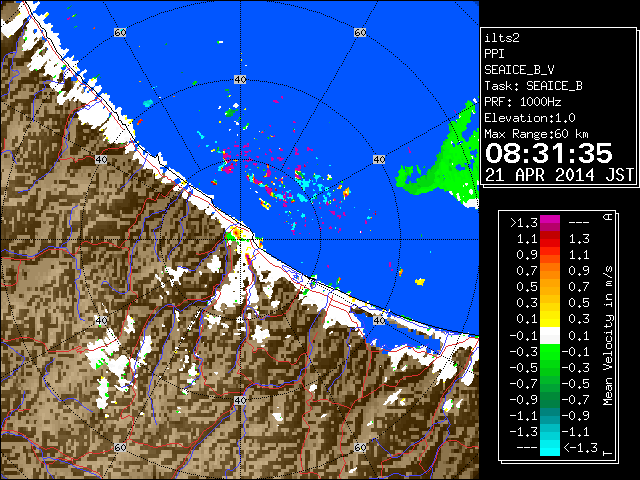Screen dimensions: 640x480
Task: Click the '60' range label in the southwest
Action: tap(120, 447)
